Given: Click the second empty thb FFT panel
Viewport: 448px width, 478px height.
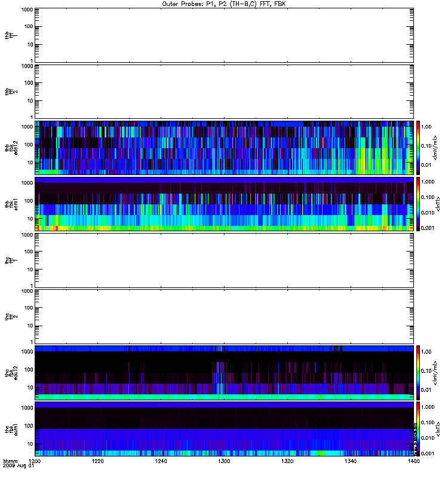Looking at the screenshot, I should 224,91.
